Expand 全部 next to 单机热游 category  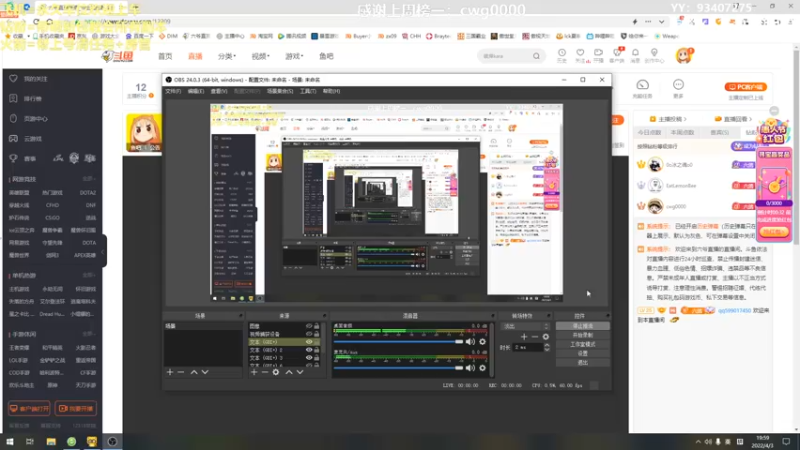pyautogui.click(x=89, y=276)
